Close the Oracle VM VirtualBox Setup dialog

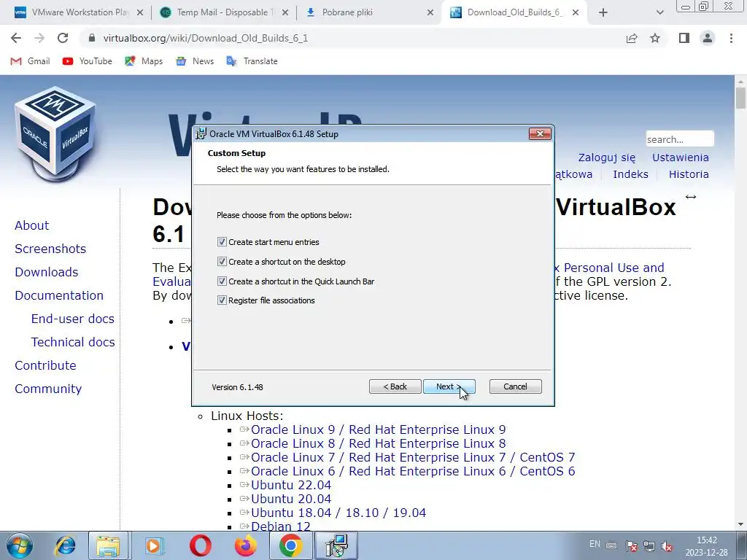pos(540,134)
